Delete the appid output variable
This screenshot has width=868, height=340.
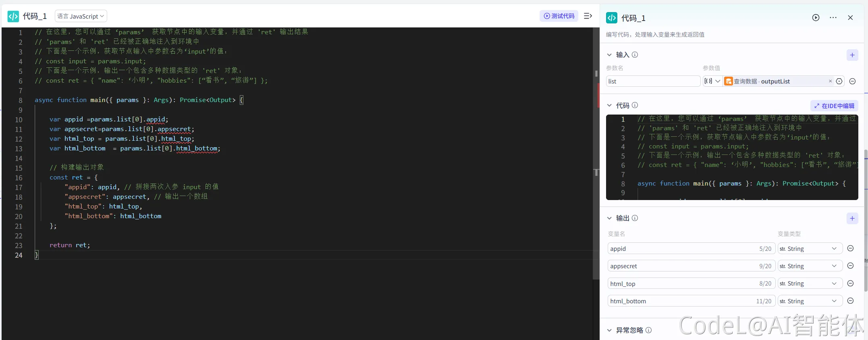pos(850,248)
